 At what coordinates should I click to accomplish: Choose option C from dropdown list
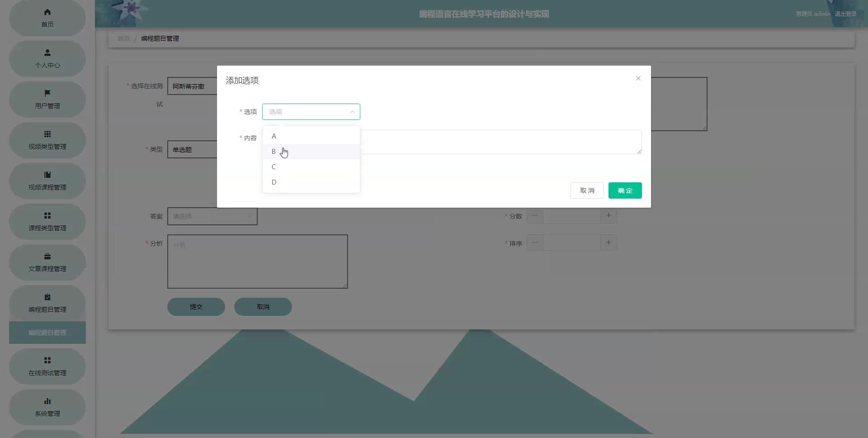[x=311, y=167]
